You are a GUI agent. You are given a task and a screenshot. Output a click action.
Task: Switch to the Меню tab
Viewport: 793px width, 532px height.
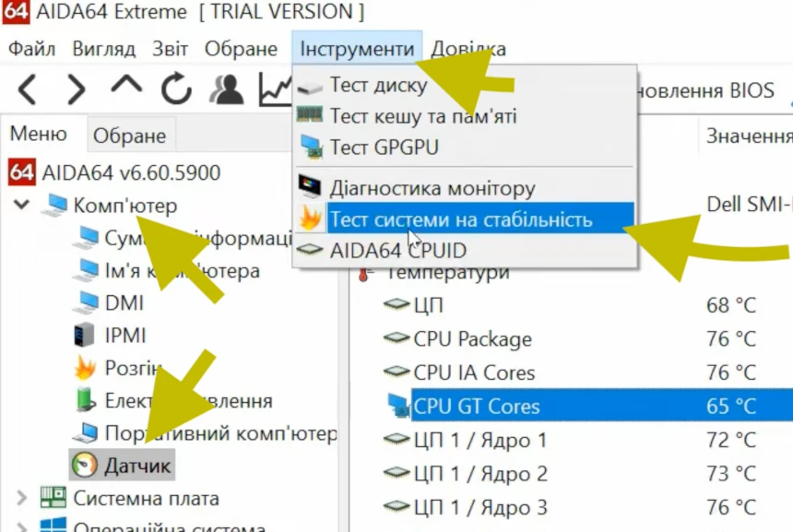pos(39,134)
